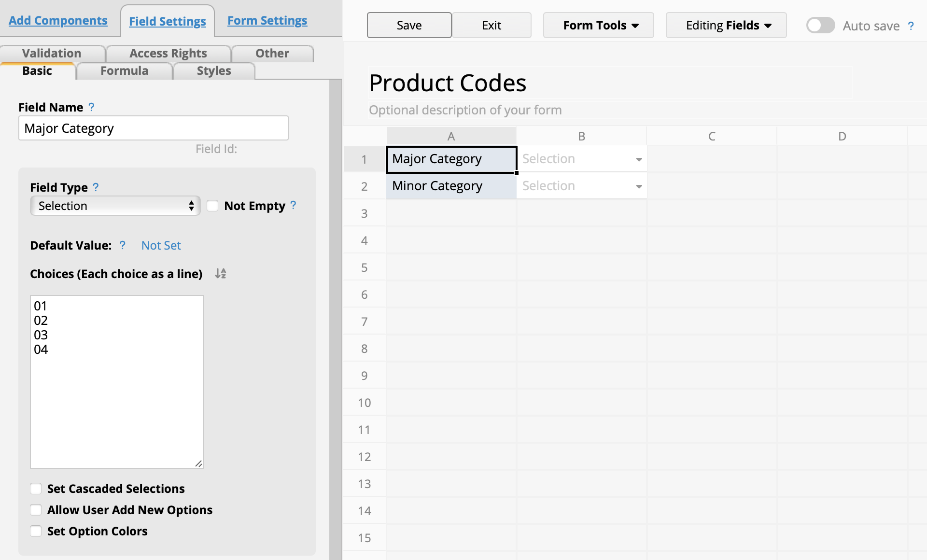Click the Save button
Viewport: 927px width, 560px height.
409,25
